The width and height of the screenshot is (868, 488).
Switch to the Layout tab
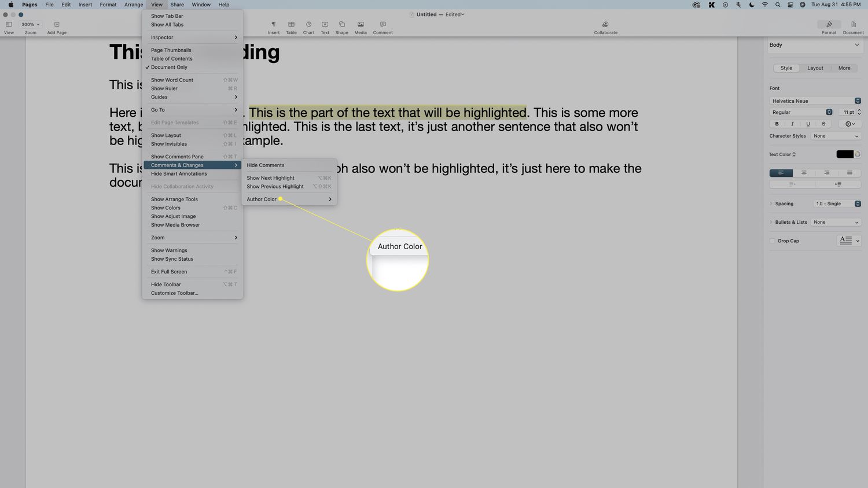pos(815,68)
